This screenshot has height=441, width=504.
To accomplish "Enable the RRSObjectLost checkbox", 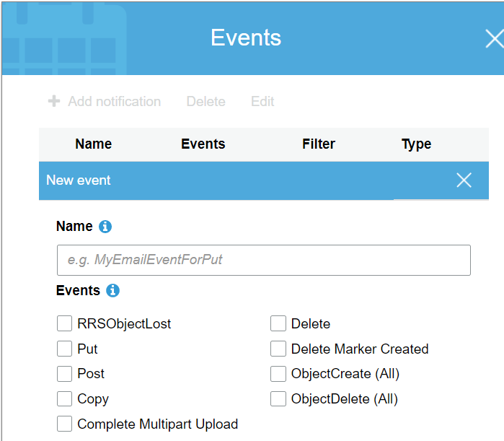I will [64, 323].
